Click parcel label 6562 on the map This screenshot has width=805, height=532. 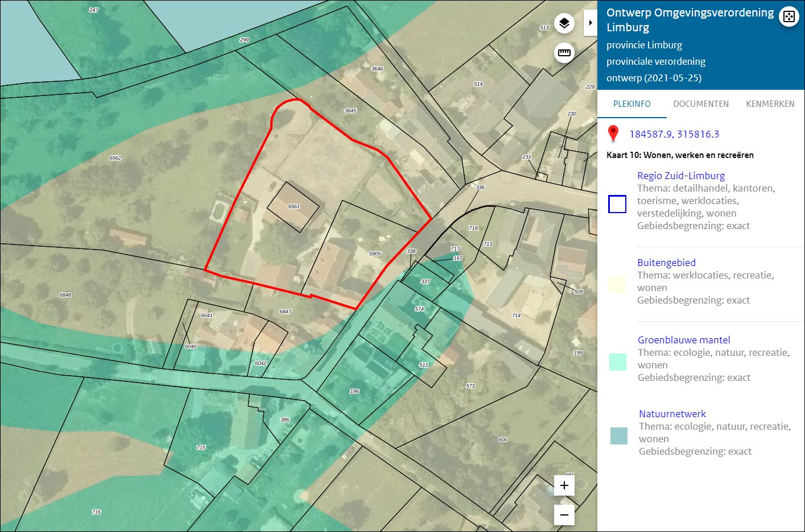pos(115,158)
